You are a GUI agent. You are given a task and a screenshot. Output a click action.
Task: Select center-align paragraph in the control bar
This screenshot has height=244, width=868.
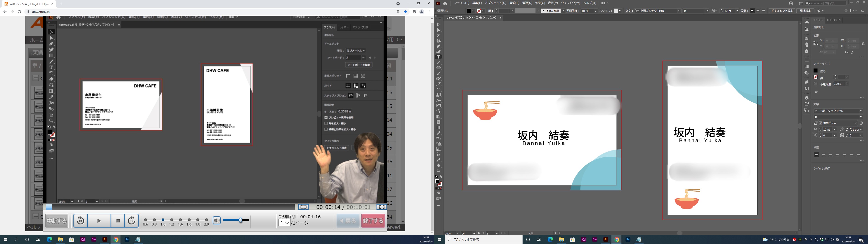(758, 11)
